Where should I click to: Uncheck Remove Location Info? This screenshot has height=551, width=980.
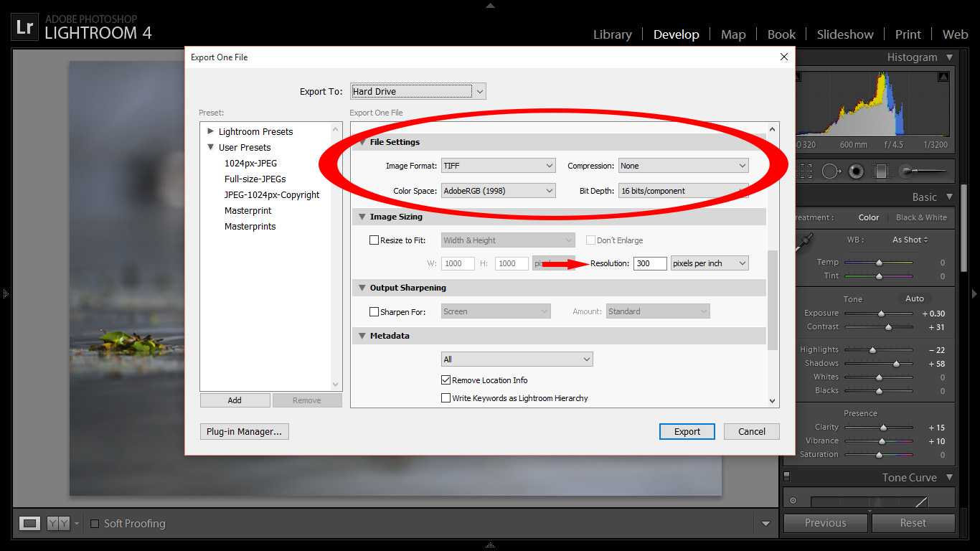(x=446, y=380)
